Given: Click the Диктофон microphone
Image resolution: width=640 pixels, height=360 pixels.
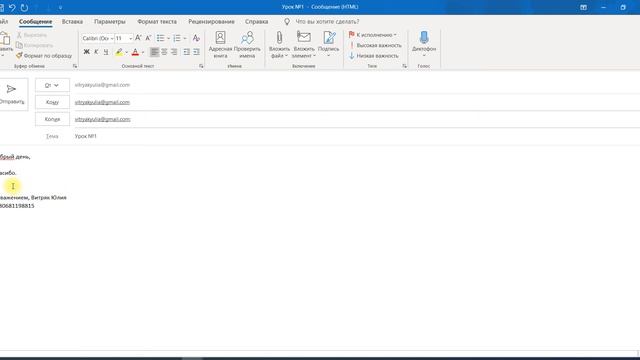Looking at the screenshot, I should [x=424, y=44].
